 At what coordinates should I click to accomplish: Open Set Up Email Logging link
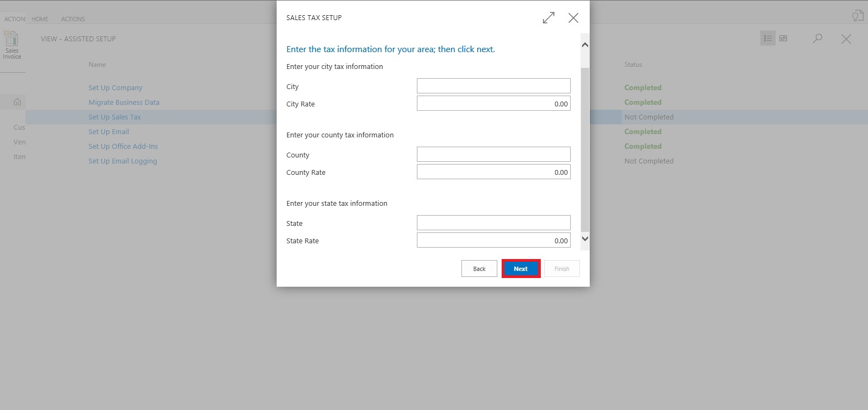click(x=122, y=161)
